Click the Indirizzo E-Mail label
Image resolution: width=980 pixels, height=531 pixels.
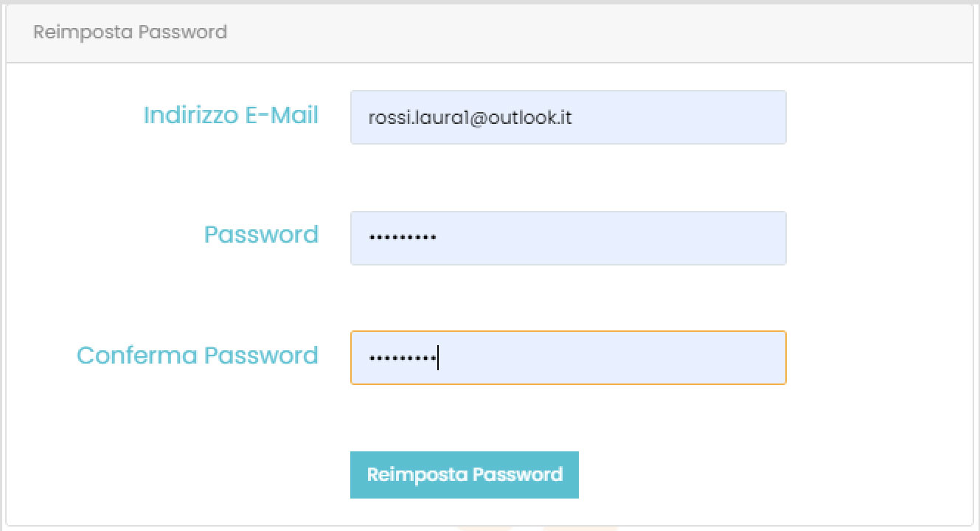coord(231,115)
